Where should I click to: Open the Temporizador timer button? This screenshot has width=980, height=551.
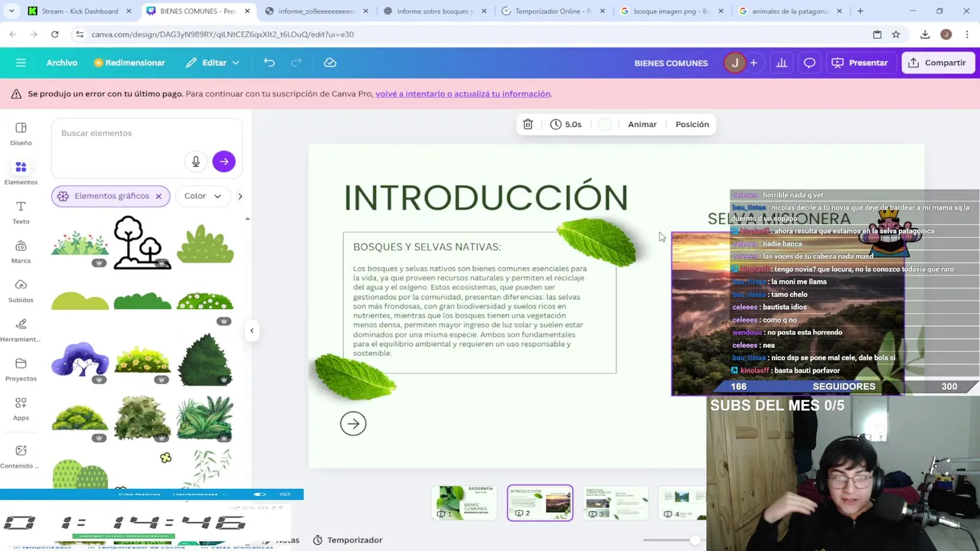point(348,540)
